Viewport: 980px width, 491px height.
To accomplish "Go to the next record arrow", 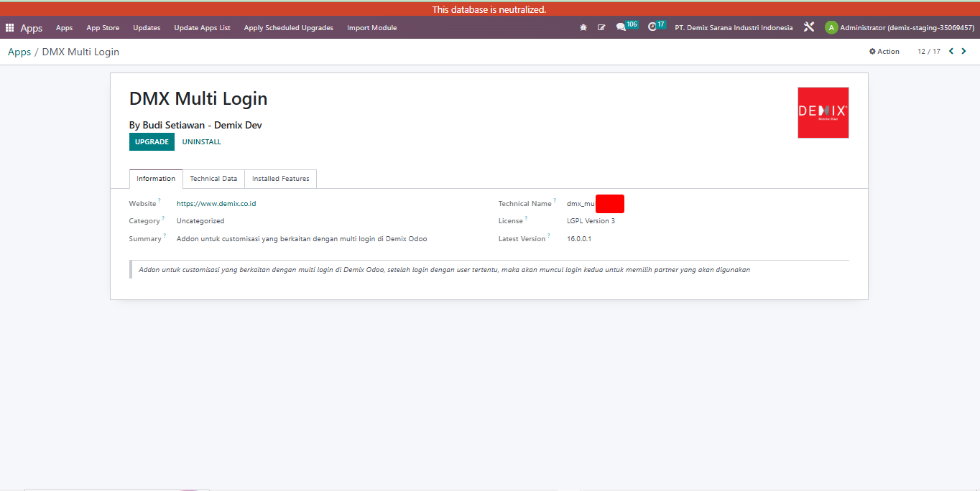I will pos(963,51).
